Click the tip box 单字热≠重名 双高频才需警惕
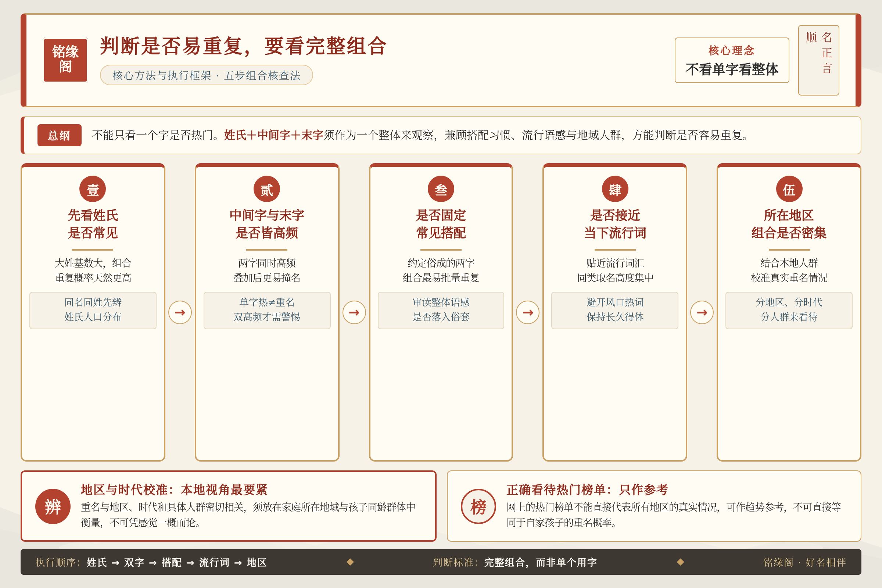 click(x=267, y=311)
